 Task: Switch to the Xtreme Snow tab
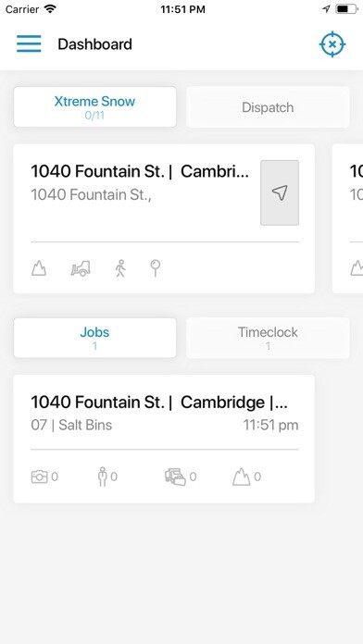click(x=95, y=106)
